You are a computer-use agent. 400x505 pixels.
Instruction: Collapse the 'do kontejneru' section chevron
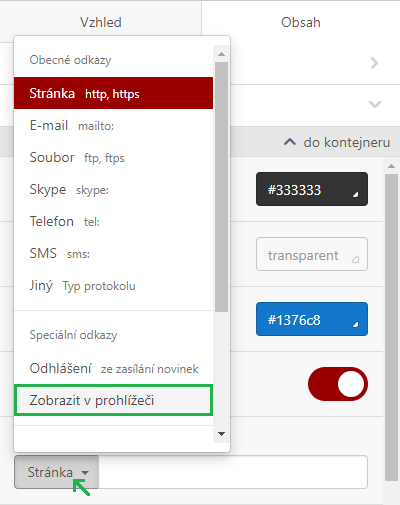290,142
